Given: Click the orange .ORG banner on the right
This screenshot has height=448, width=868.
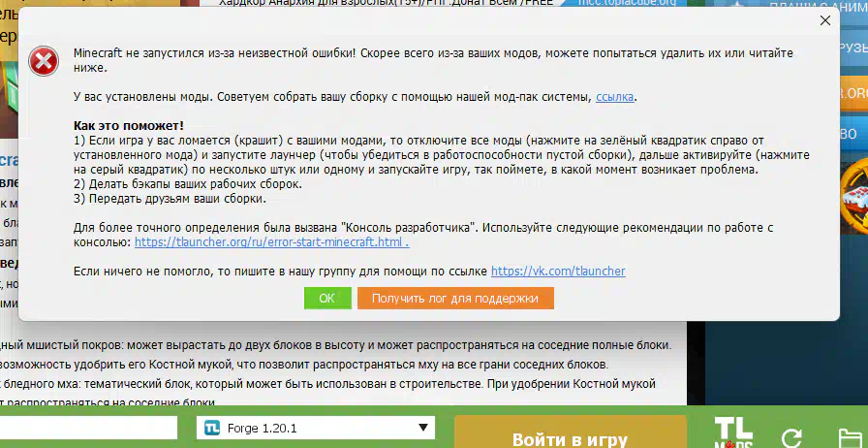Looking at the screenshot, I should coord(853,93).
